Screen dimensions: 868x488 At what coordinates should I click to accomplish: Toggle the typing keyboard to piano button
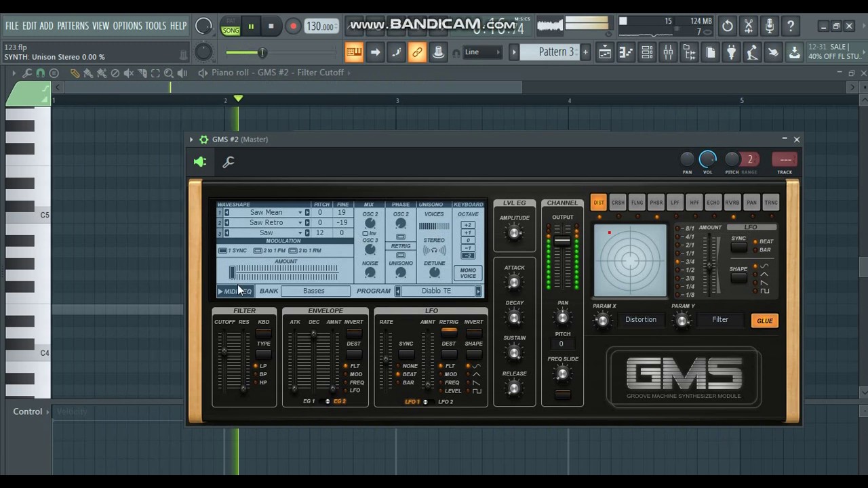pyautogui.click(x=354, y=52)
